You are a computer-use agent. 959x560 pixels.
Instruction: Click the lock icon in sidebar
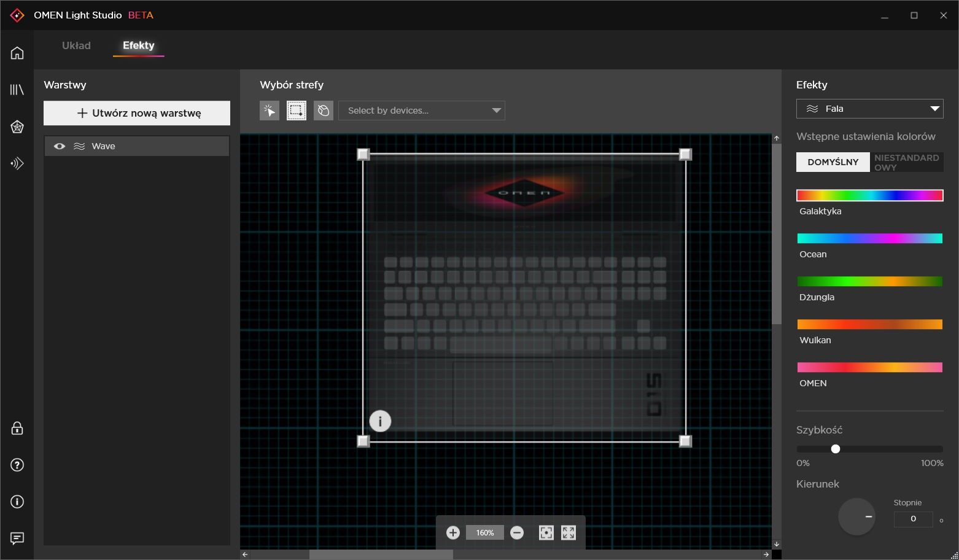pyautogui.click(x=17, y=428)
